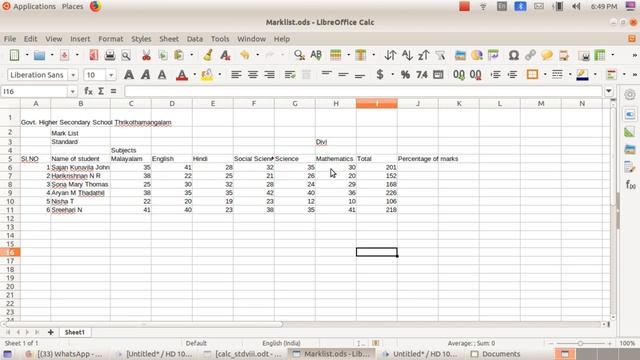Toggle Wrap Text
The image size is (640, 360).
(x=290, y=75)
